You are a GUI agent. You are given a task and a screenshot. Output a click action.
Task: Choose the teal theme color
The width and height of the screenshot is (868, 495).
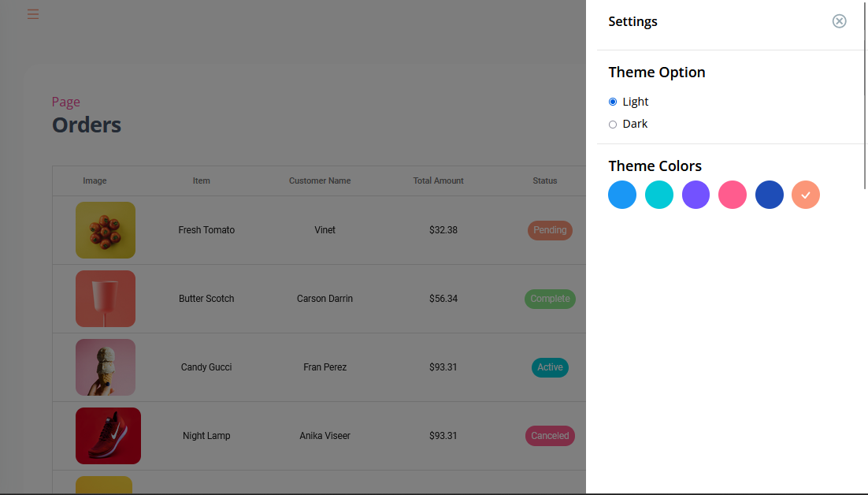click(659, 195)
